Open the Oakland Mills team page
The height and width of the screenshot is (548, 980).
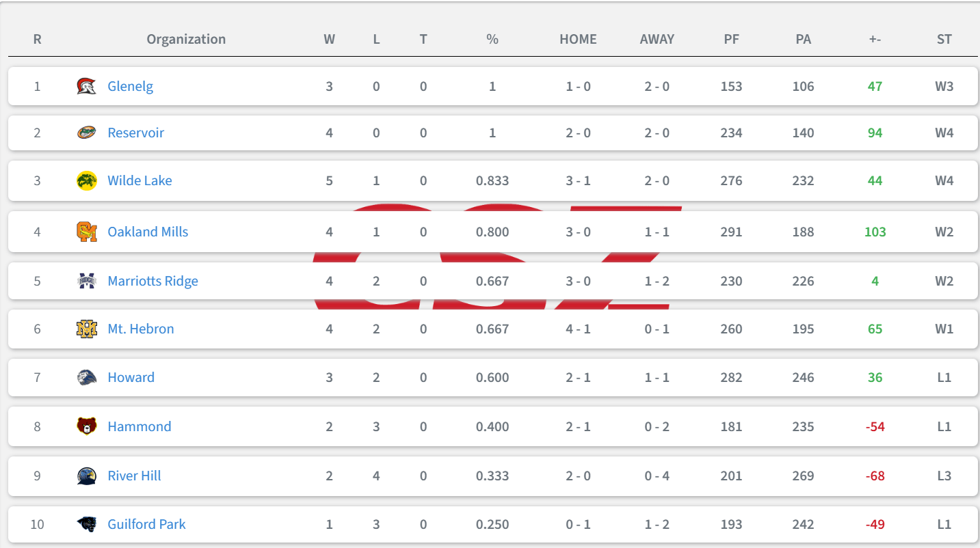[x=148, y=232]
